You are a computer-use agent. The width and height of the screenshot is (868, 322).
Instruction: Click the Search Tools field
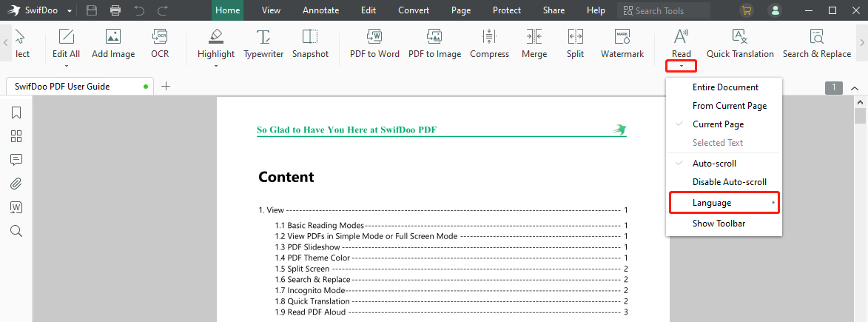tap(664, 10)
